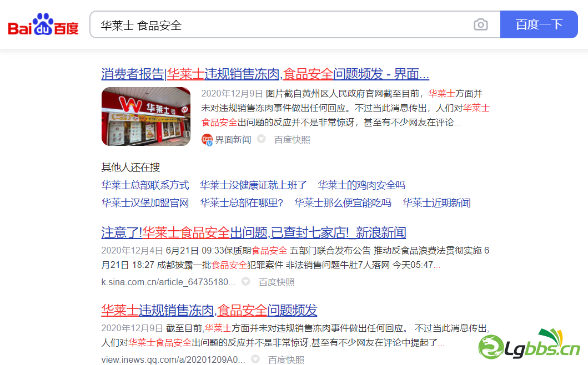Open the 注意了!华莱士食品安全出问题 result title
588x365 pixels.
point(254,233)
